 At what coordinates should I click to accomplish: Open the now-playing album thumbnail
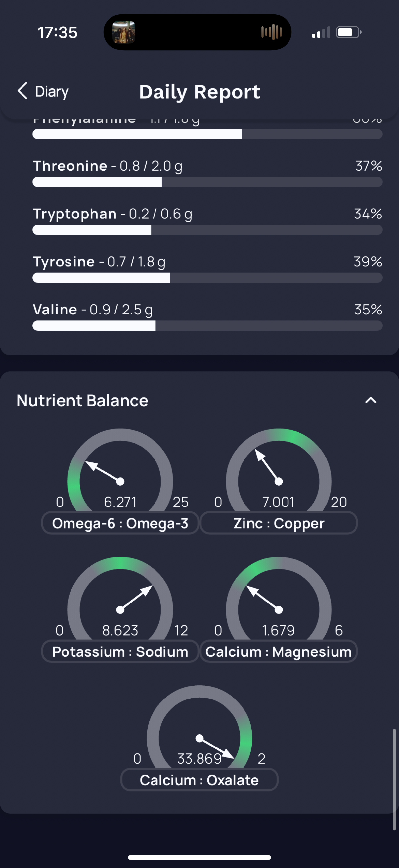click(x=124, y=32)
